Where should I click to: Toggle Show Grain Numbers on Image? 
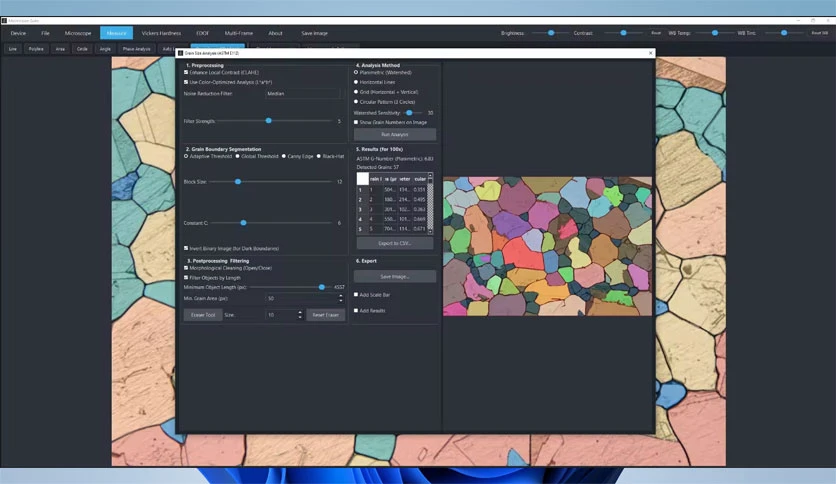(356, 122)
